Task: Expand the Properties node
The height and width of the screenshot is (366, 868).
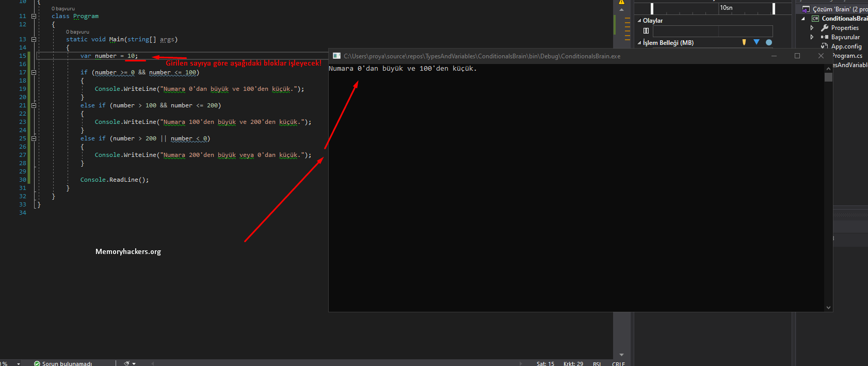Action: [x=812, y=28]
